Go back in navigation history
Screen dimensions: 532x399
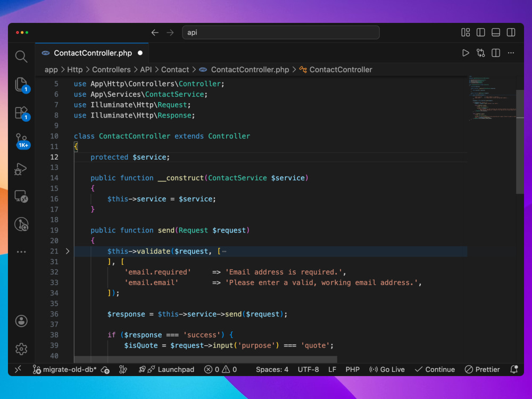[155, 32]
